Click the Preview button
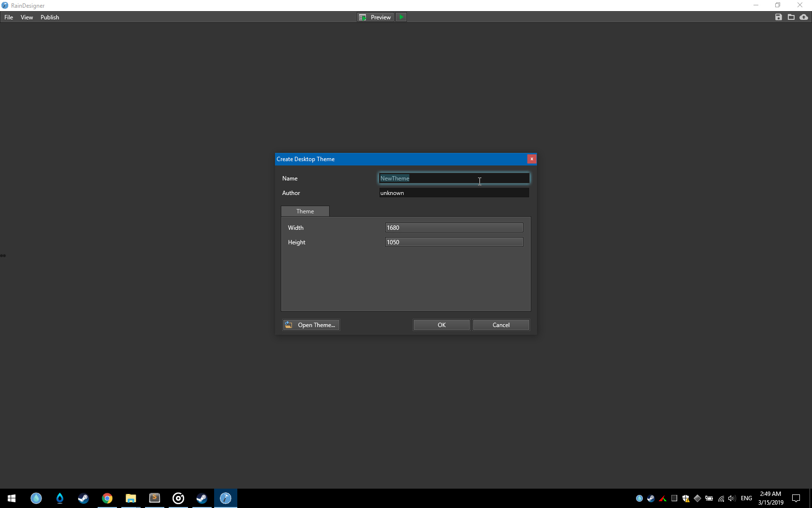The image size is (812, 508). click(376, 17)
